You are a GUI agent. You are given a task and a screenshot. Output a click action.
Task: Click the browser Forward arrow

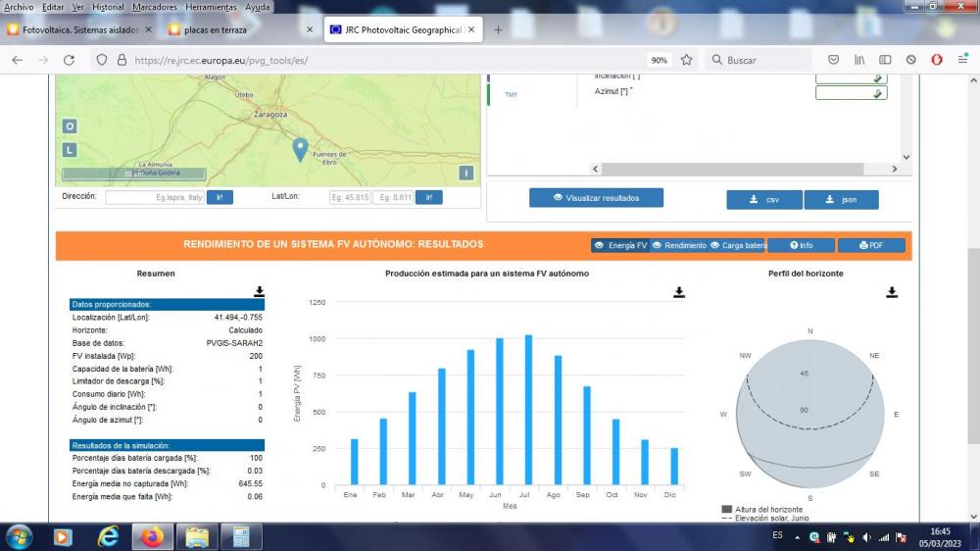click(43, 60)
